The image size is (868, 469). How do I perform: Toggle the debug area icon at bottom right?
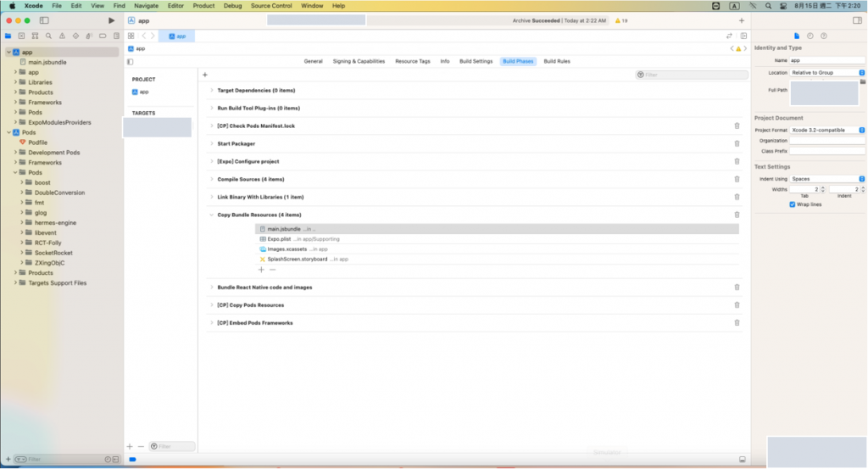pyautogui.click(x=743, y=460)
